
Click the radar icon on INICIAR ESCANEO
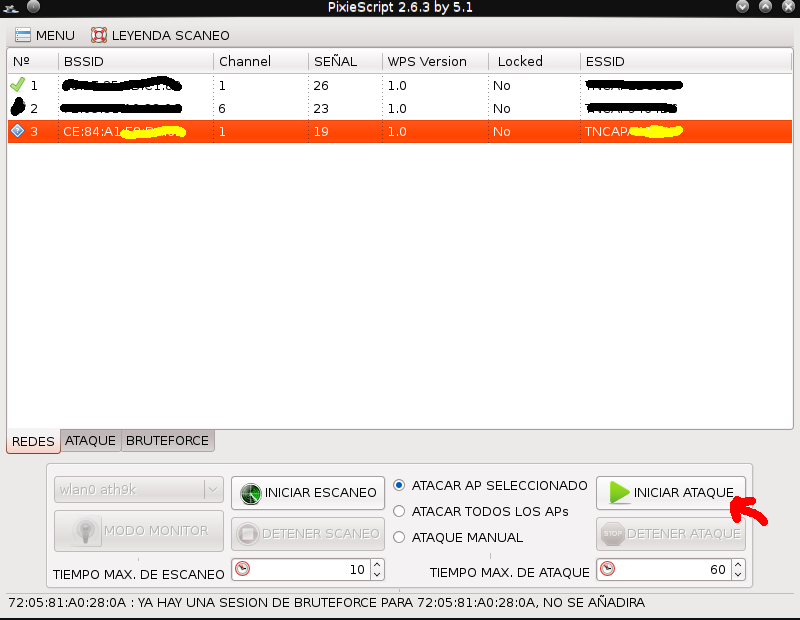pos(251,493)
